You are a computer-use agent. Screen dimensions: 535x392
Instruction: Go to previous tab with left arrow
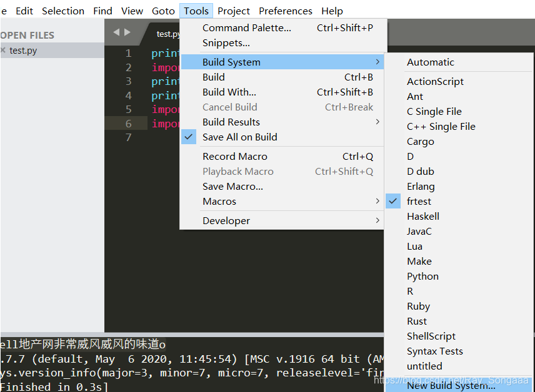(116, 32)
